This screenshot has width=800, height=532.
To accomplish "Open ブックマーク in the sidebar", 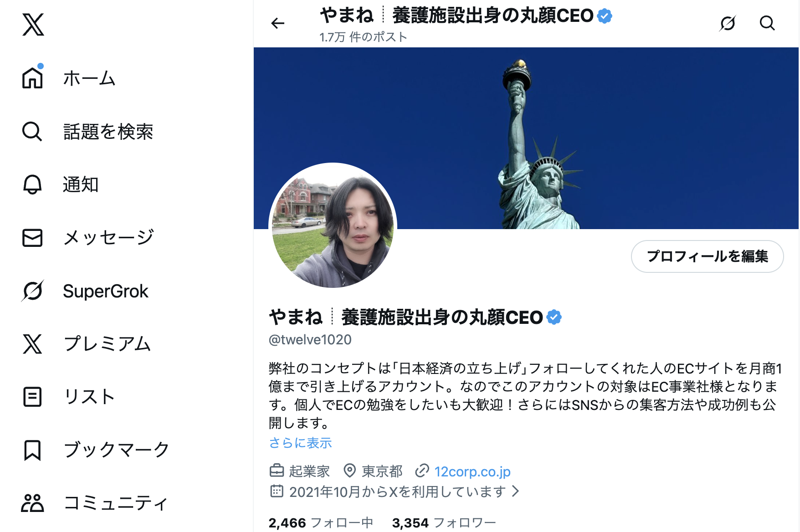I will pos(96,450).
